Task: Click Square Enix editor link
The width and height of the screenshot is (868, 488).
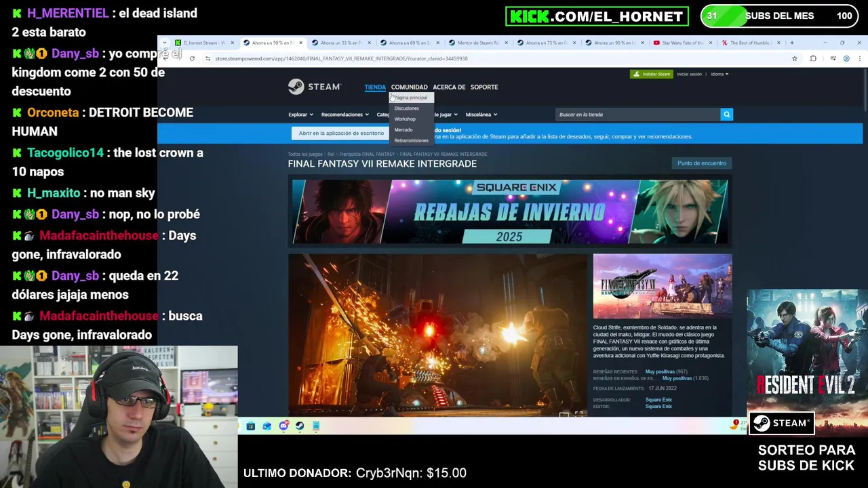Action: (x=658, y=407)
